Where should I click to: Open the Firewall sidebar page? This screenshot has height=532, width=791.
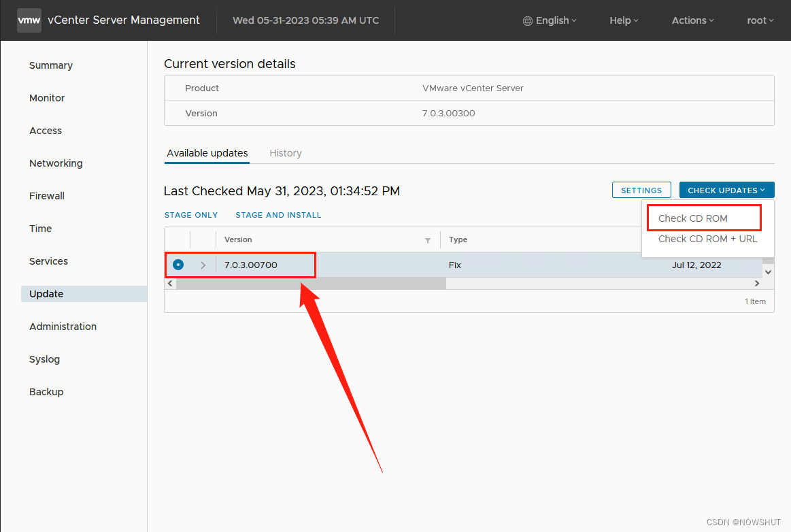(47, 196)
